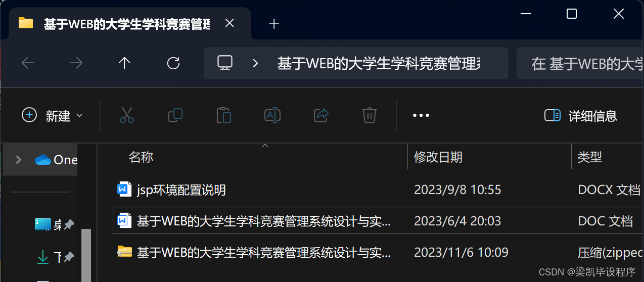Click the Share arrow icon
Viewport: 644px width, 282px height.
321,115
